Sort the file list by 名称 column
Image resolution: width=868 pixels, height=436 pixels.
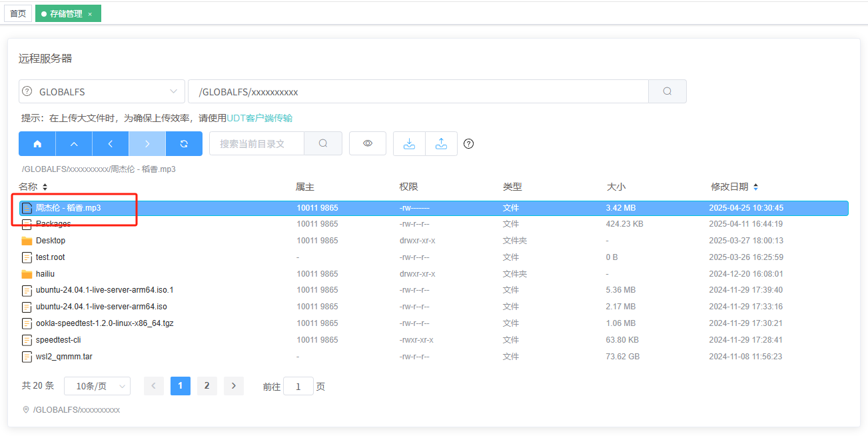click(45, 187)
